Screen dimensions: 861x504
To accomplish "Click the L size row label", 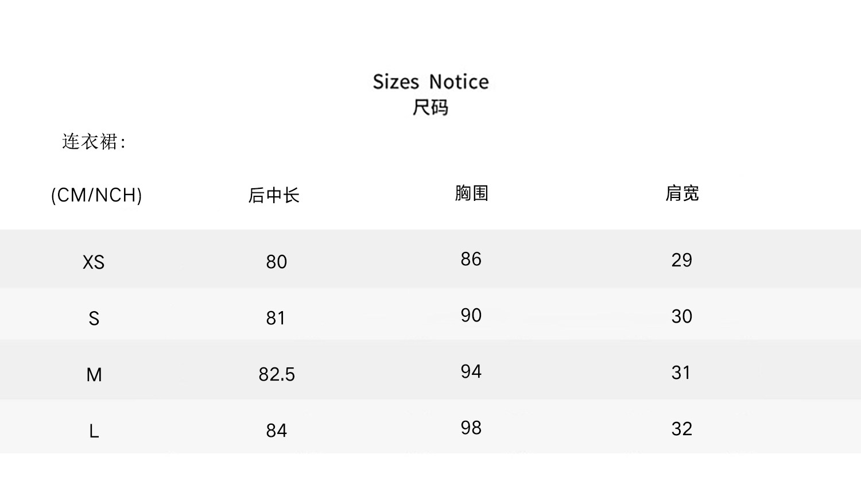I will click(x=94, y=431).
